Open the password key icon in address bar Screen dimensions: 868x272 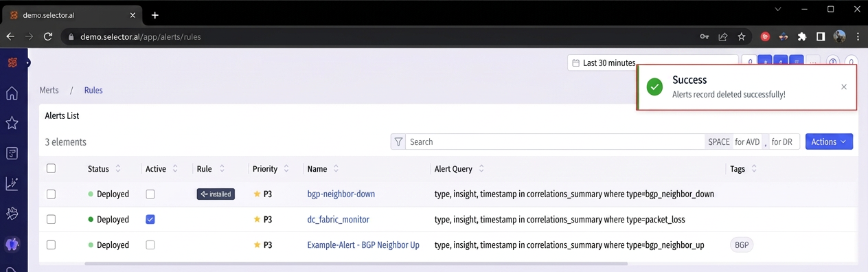705,36
